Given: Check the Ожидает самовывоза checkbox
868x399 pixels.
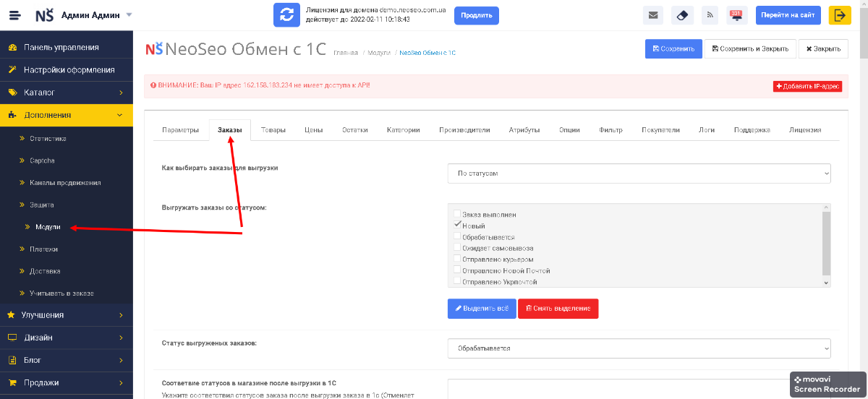Looking at the screenshot, I should click(x=457, y=247).
